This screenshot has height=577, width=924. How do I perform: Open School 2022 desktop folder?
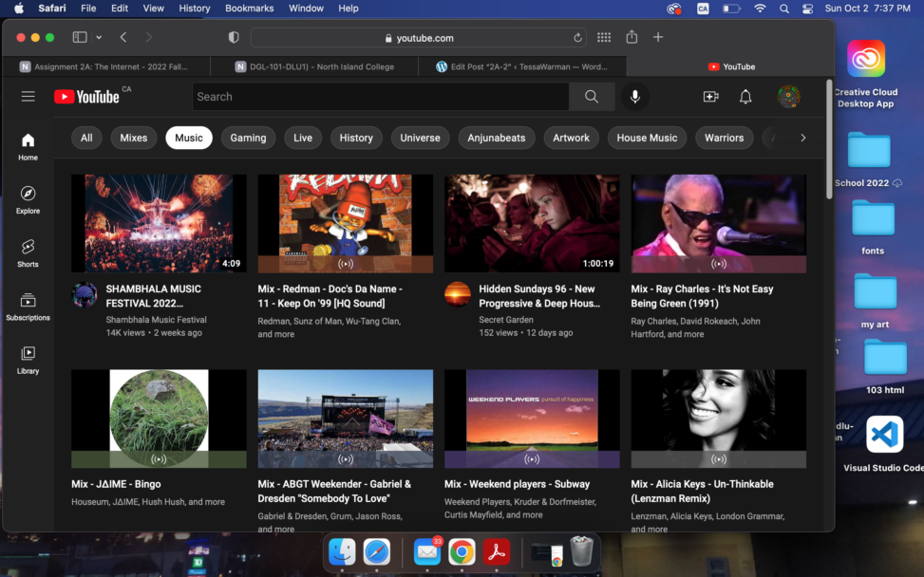click(869, 151)
